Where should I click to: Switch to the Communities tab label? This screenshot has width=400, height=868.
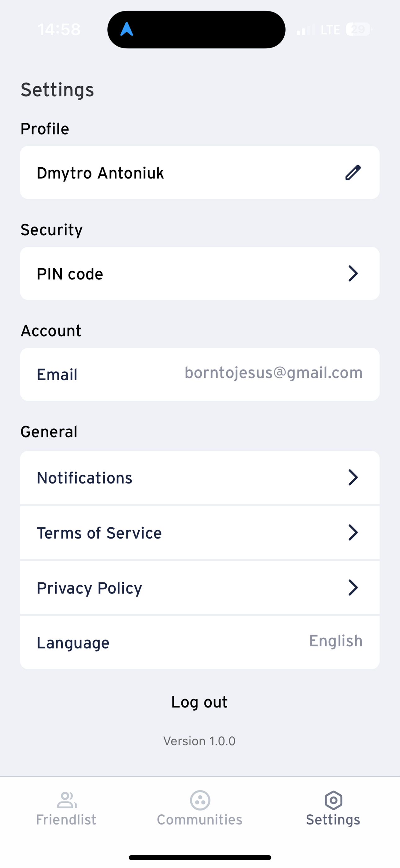point(200,820)
